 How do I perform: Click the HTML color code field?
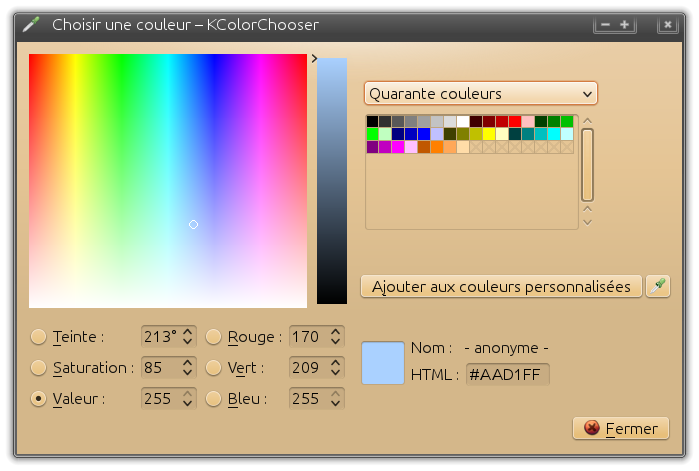point(507,375)
